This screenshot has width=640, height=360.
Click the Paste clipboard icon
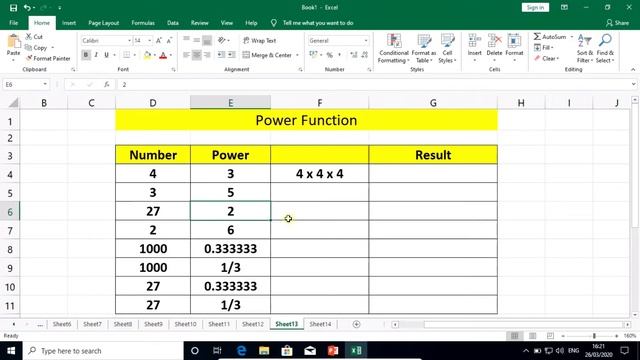[x=13, y=42]
